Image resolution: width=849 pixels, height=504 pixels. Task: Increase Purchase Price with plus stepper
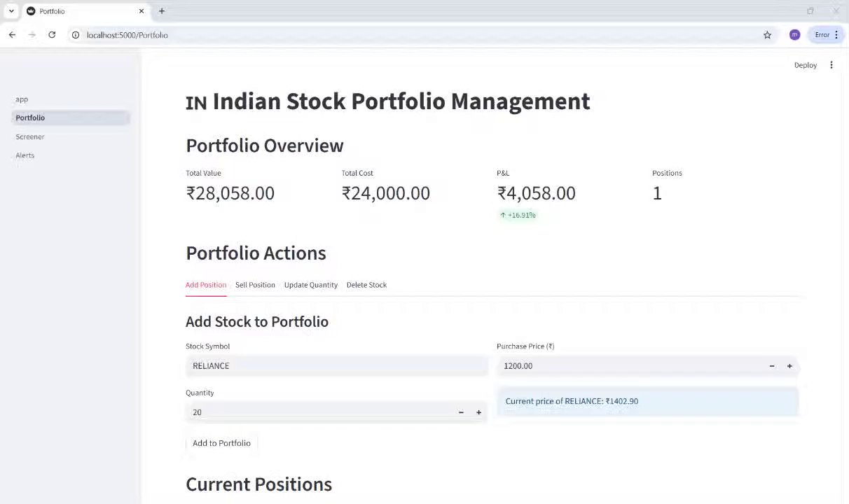point(789,366)
